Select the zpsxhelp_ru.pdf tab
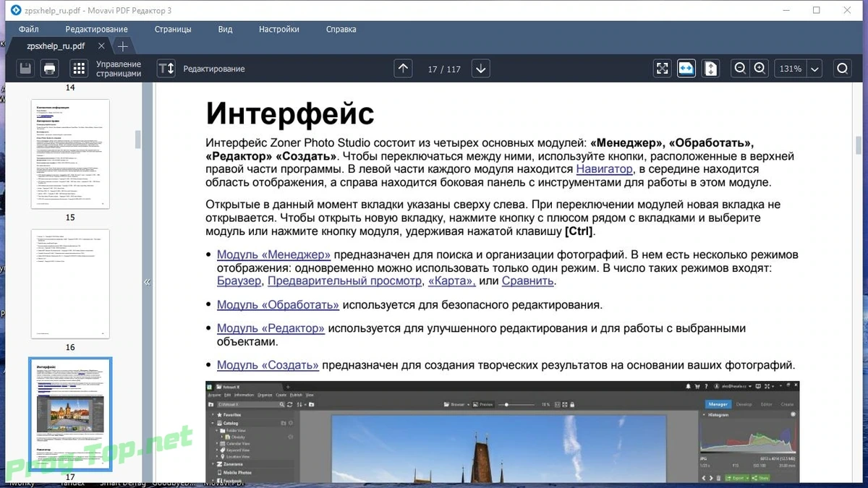This screenshot has width=868, height=488. [x=56, y=46]
